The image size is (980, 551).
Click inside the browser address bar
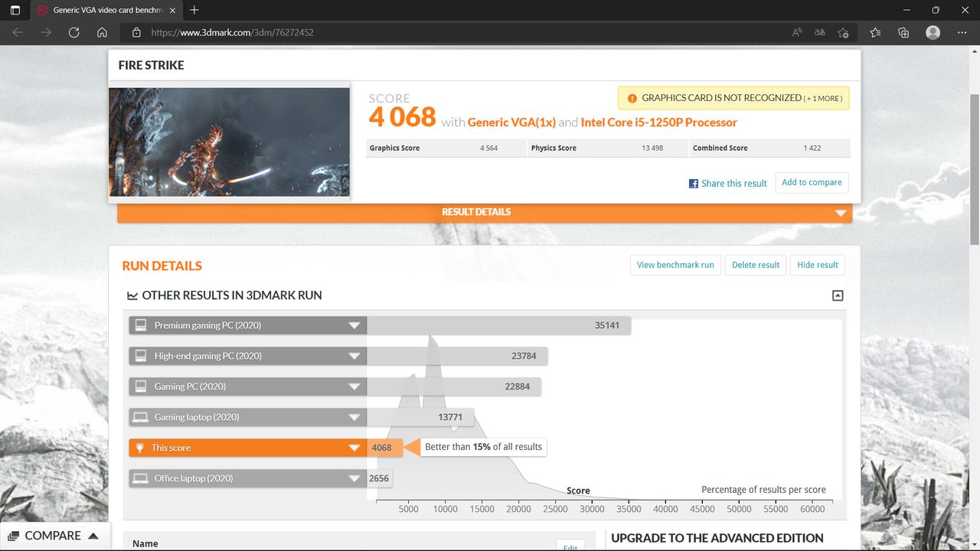pos(306,32)
